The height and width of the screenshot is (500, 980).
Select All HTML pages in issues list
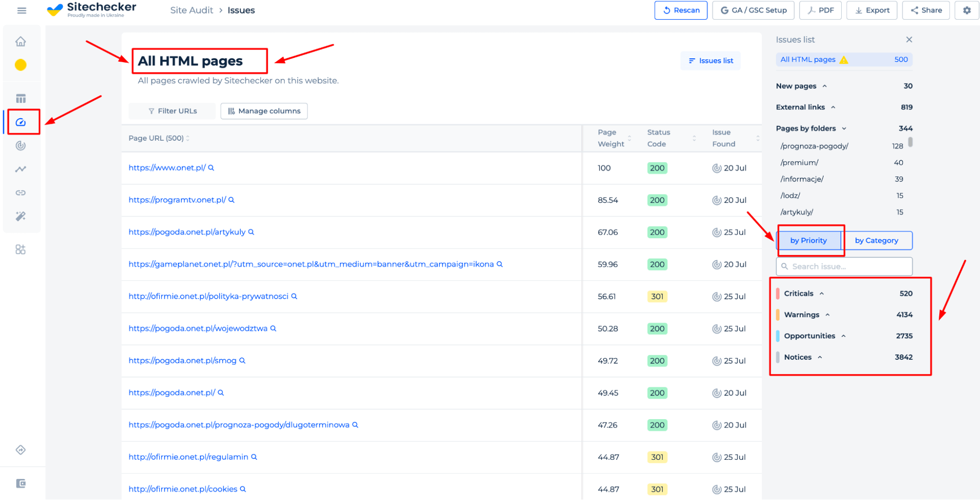pyautogui.click(x=844, y=60)
